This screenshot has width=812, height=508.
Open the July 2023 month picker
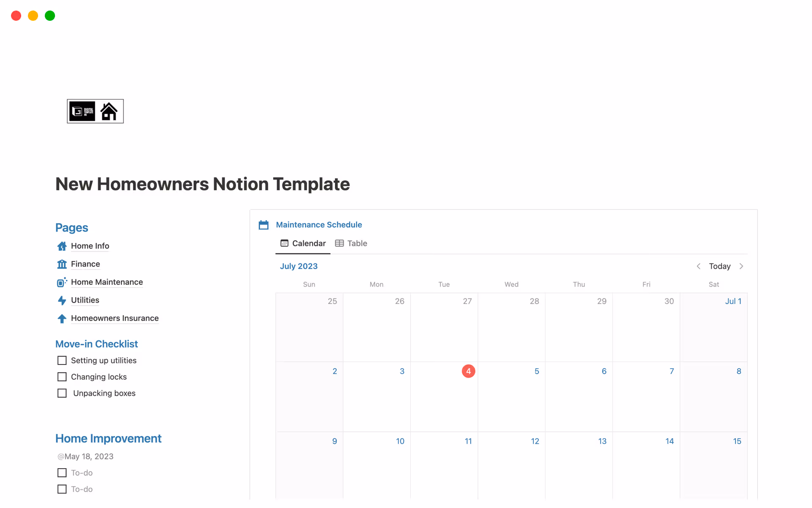click(x=299, y=266)
